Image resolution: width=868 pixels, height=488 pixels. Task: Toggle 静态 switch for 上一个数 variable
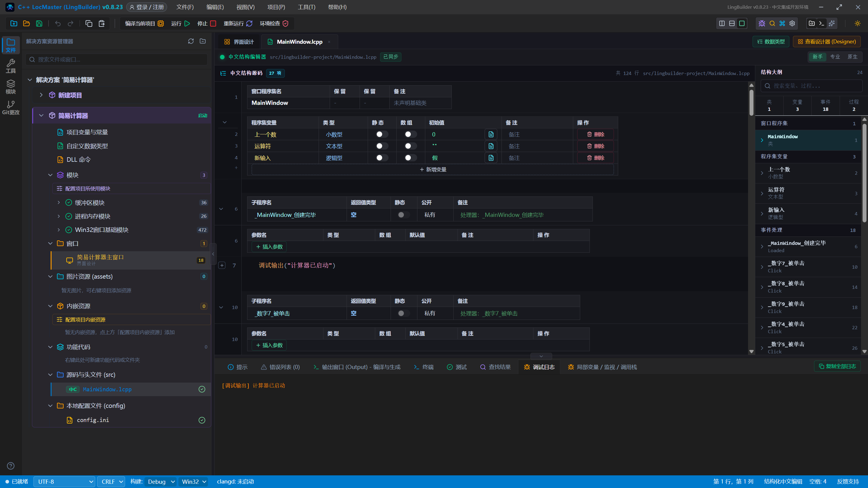(382, 134)
